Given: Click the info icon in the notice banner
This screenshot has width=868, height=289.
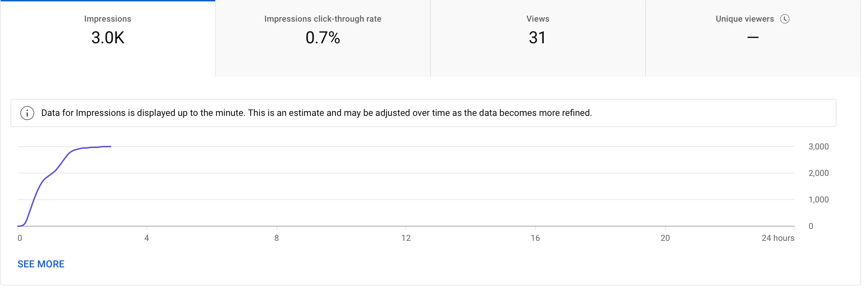Looking at the screenshot, I should coord(27,113).
